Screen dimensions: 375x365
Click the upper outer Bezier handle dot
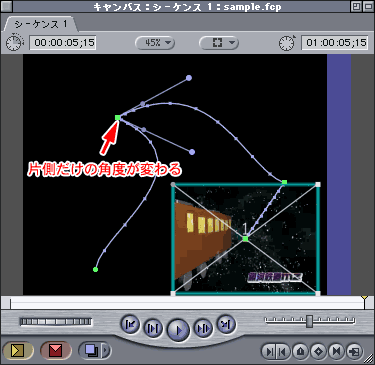click(x=189, y=78)
